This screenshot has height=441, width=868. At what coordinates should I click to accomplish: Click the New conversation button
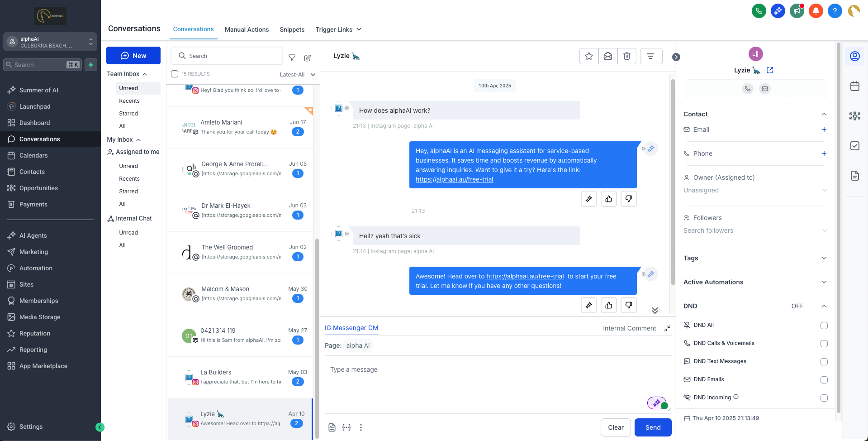pos(133,55)
